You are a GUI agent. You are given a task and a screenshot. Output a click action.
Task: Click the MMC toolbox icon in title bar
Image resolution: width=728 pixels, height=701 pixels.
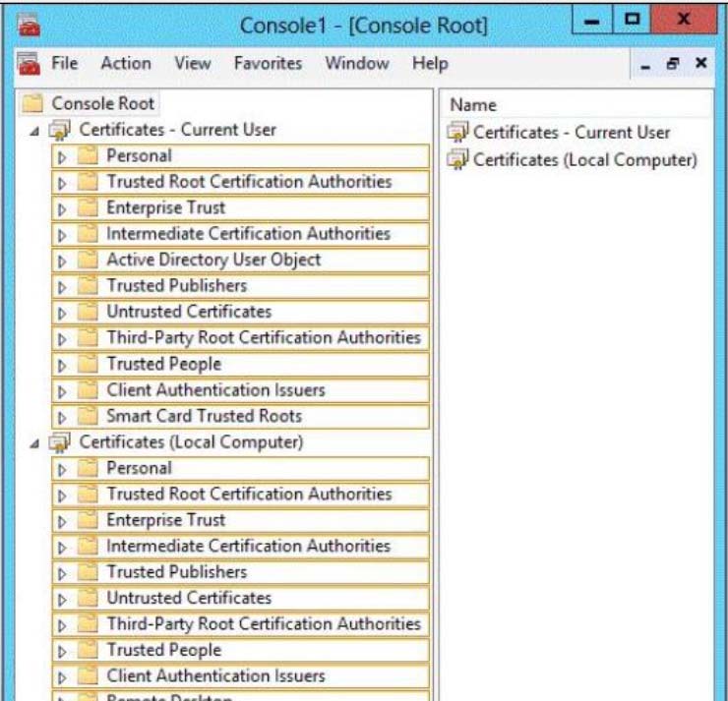coord(29,25)
